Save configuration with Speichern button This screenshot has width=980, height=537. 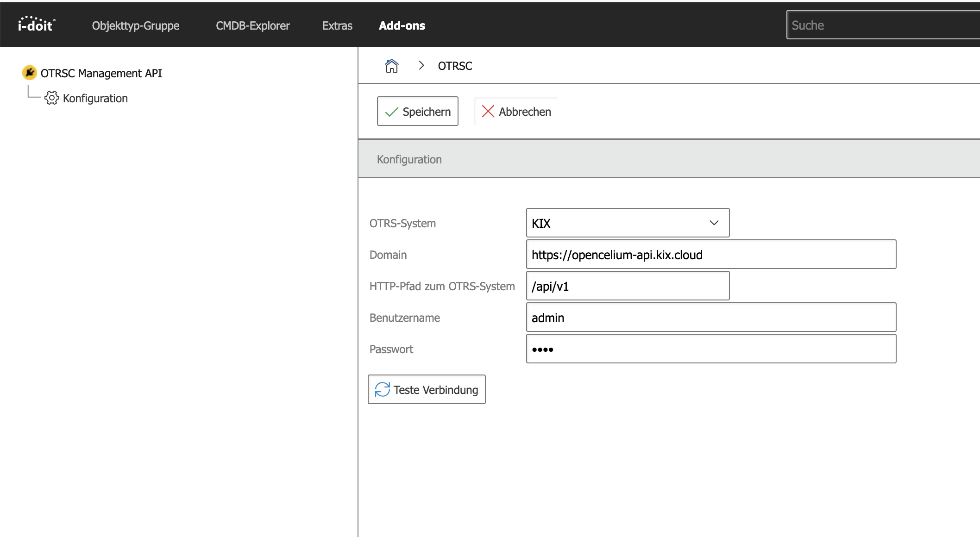[x=418, y=111]
